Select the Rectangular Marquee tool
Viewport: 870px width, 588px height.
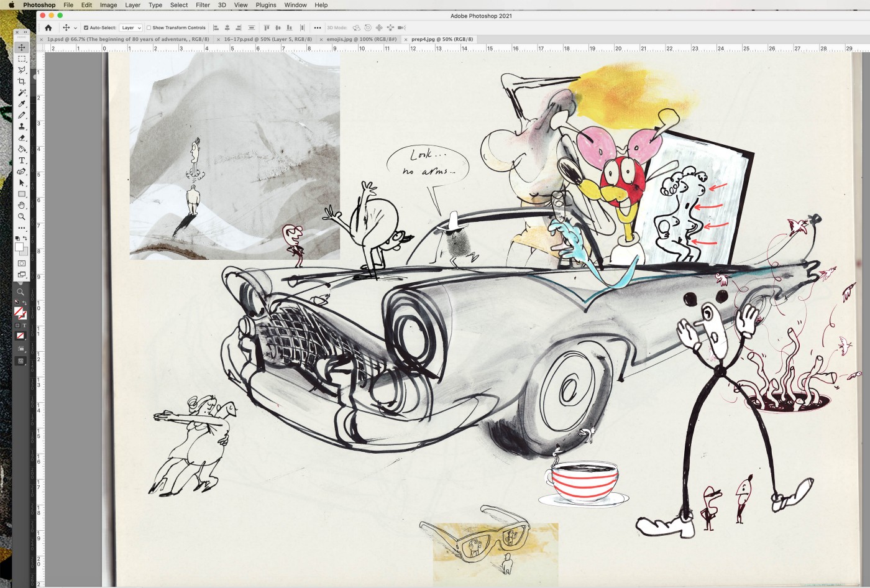point(22,58)
